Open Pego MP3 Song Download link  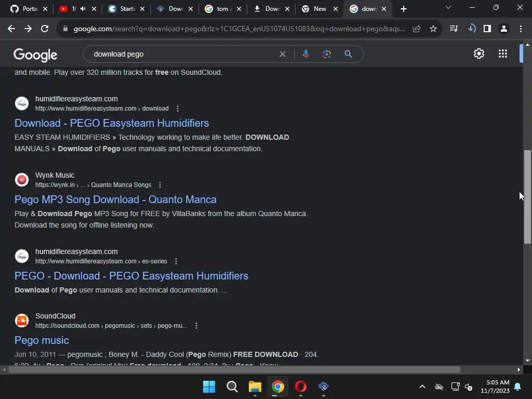click(x=115, y=199)
